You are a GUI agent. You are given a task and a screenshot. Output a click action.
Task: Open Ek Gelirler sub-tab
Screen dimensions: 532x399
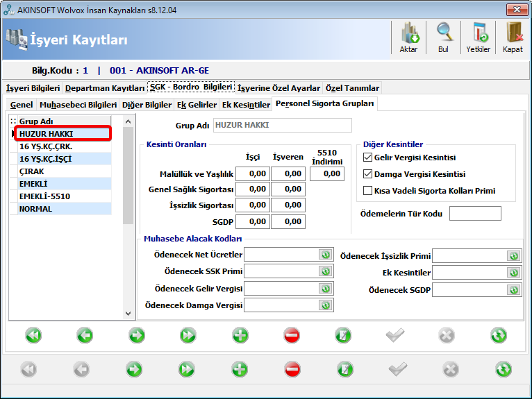[197, 105]
